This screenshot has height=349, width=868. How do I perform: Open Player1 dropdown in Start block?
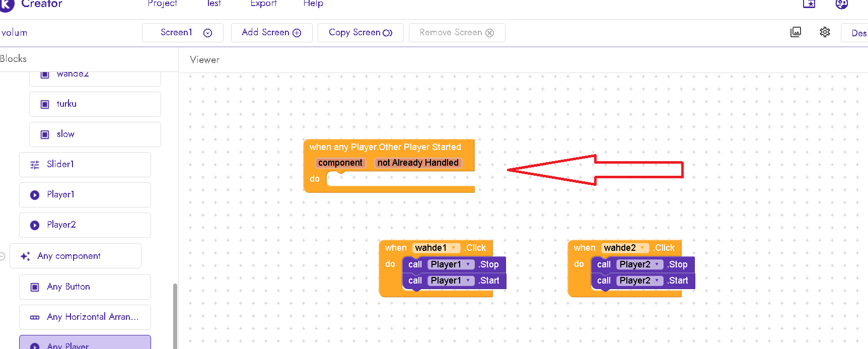468,281
